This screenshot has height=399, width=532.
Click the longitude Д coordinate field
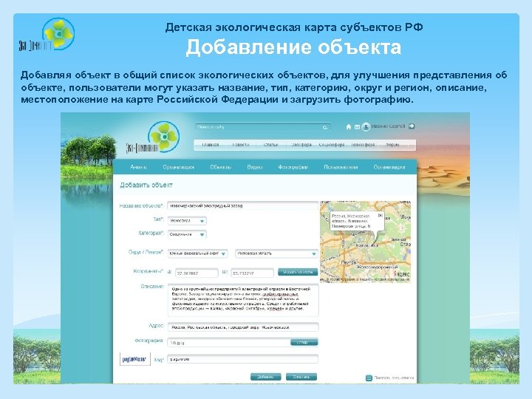coord(197,273)
